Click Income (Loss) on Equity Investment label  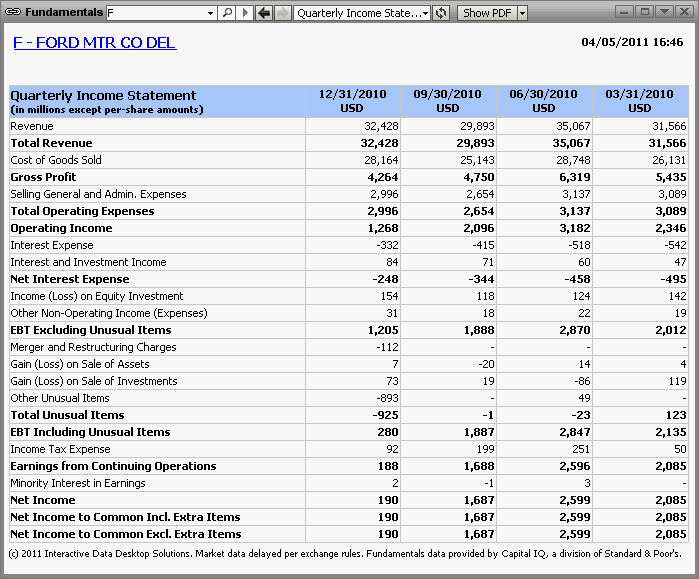[97, 296]
